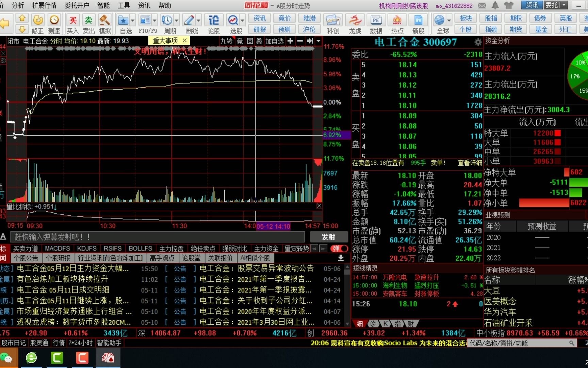This screenshot has width=588, height=368.
Task: Click the 代码/名称/简拼/功能 search box
Action: point(522,343)
